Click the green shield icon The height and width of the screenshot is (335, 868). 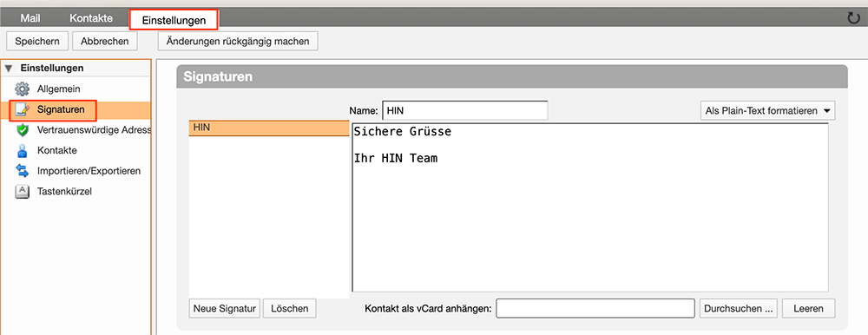coord(22,130)
